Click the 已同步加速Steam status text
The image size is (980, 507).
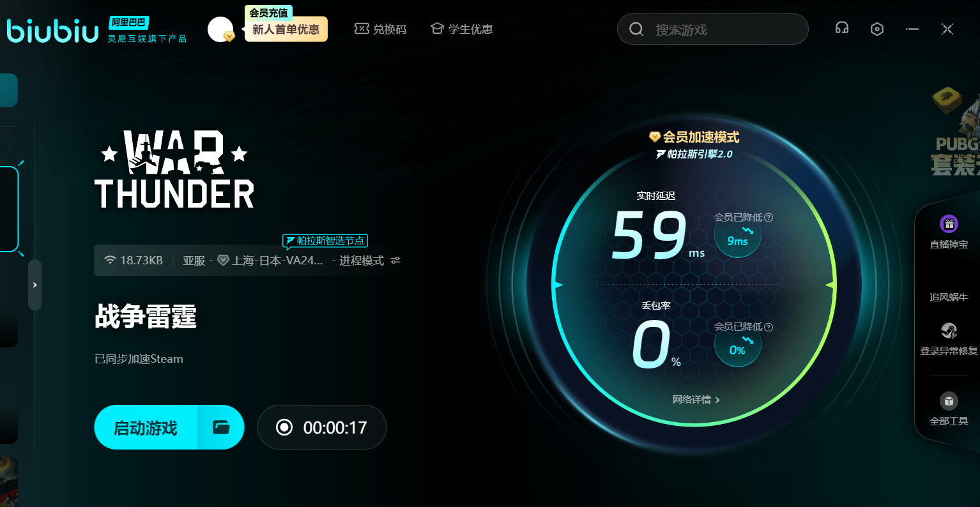(x=139, y=359)
